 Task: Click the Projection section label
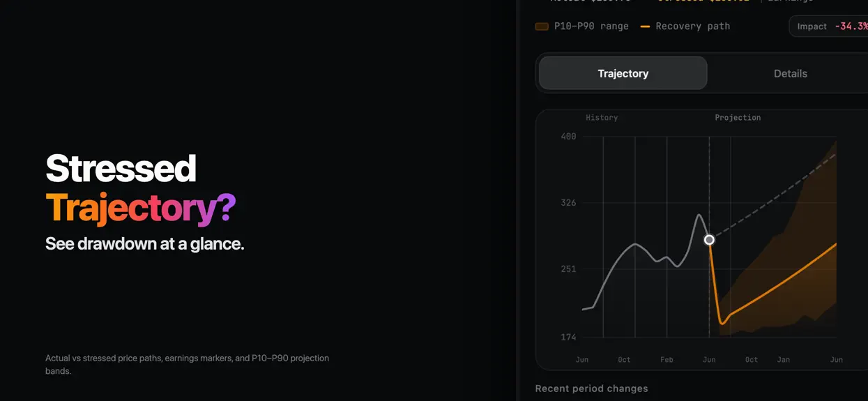pos(738,118)
